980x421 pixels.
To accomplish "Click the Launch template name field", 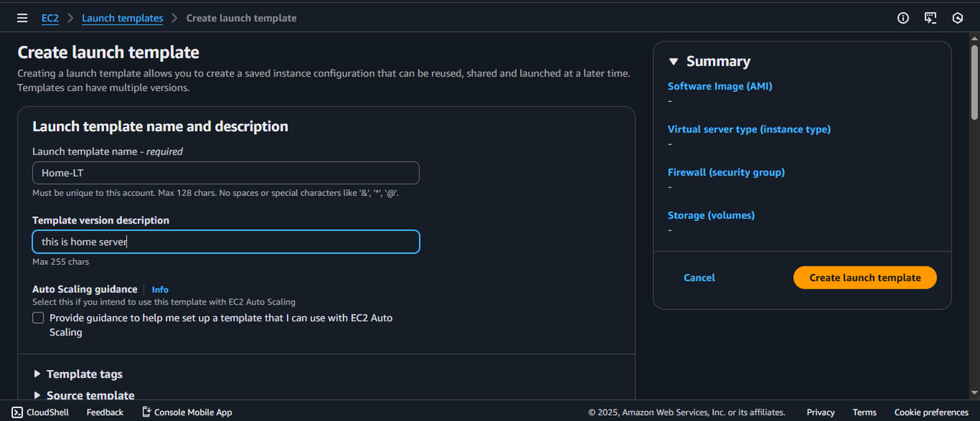I will coord(226,173).
